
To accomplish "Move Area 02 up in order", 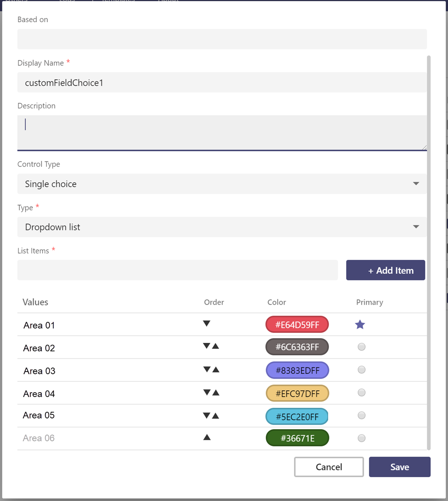I will pos(216,346).
